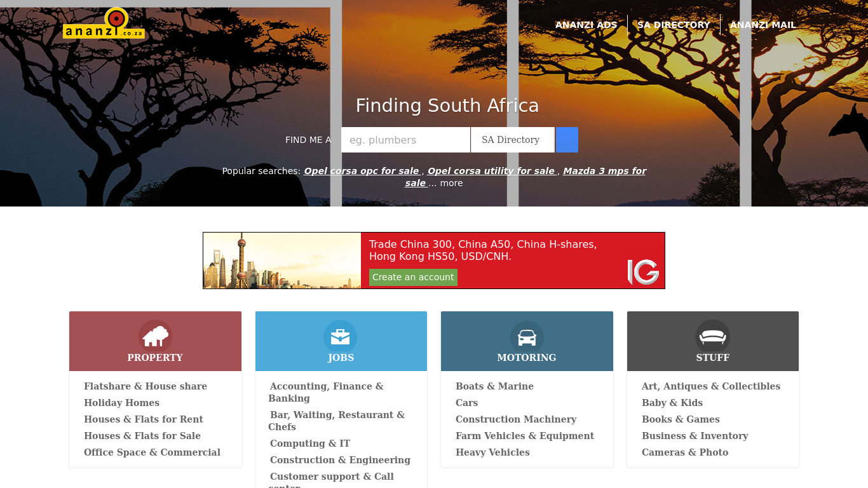
Task: Open 'Opel corsa utility for sale' search
Action: pos(491,171)
